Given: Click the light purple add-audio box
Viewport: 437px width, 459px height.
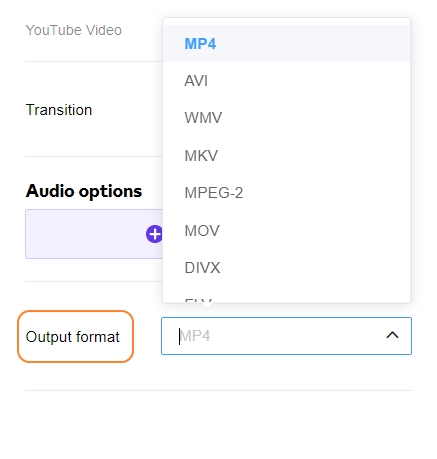Looking at the screenshot, I should point(94,234).
